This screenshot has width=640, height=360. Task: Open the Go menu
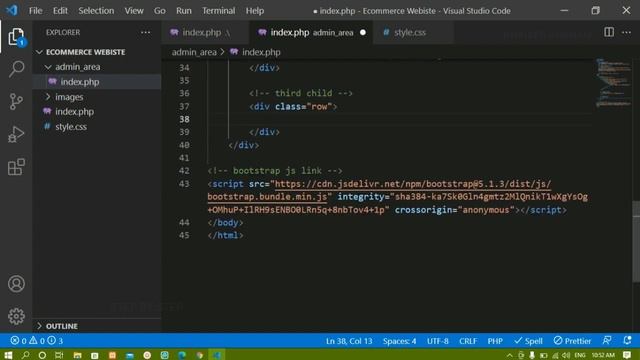point(160,11)
